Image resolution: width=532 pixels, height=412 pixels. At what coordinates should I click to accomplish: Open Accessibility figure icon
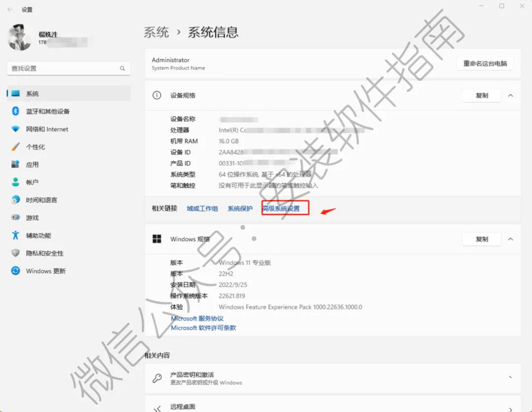(x=16, y=235)
